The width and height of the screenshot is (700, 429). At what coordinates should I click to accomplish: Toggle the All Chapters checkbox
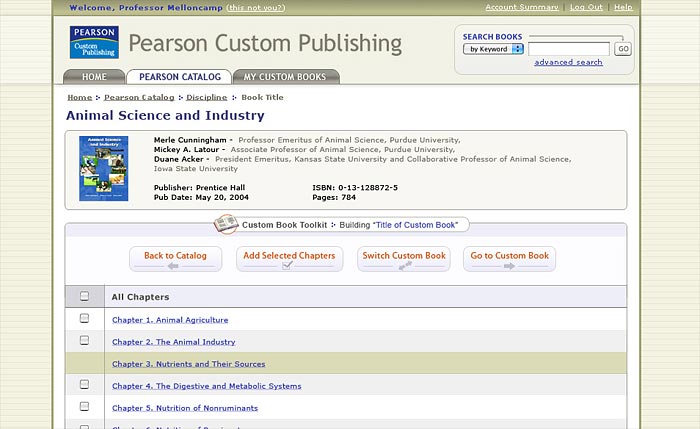pos(84,296)
